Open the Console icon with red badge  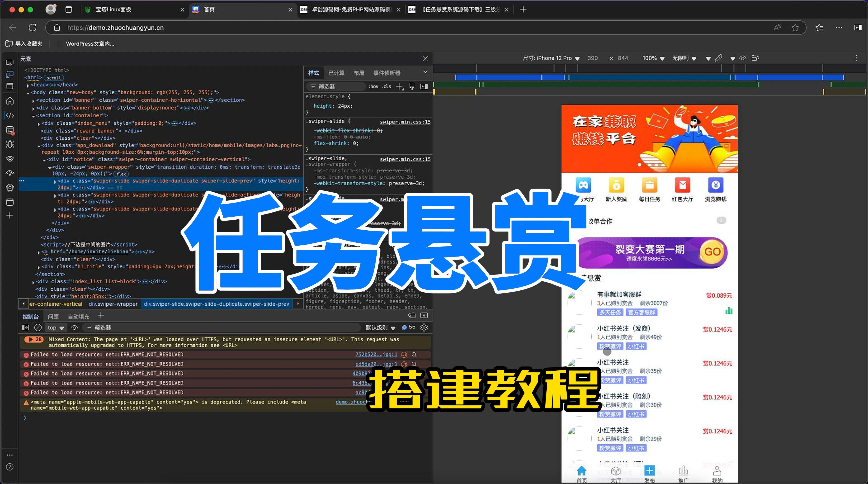pyautogui.click(x=10, y=130)
